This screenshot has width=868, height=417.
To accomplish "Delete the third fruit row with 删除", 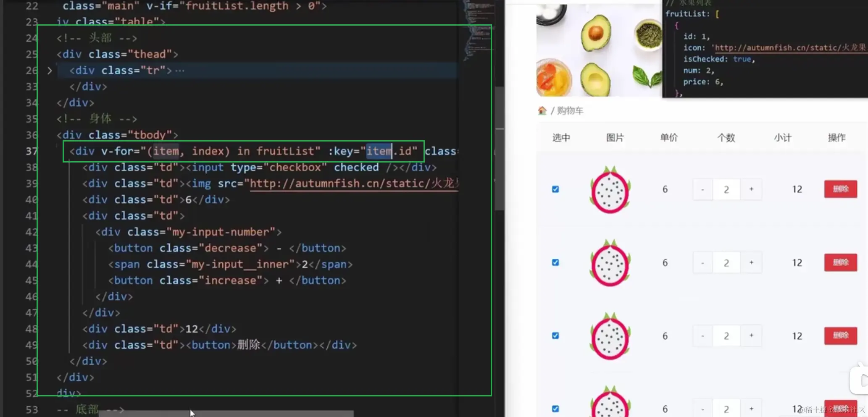I will coord(840,336).
